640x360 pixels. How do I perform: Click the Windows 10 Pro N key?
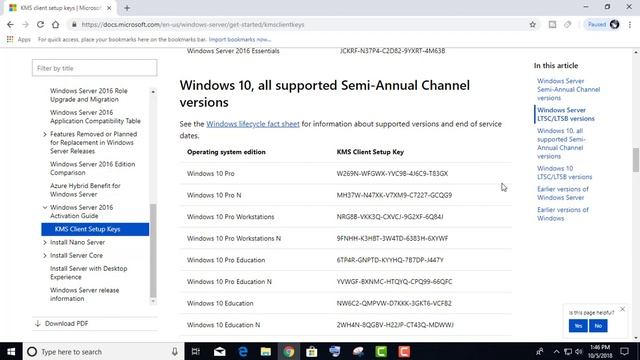(x=394, y=195)
